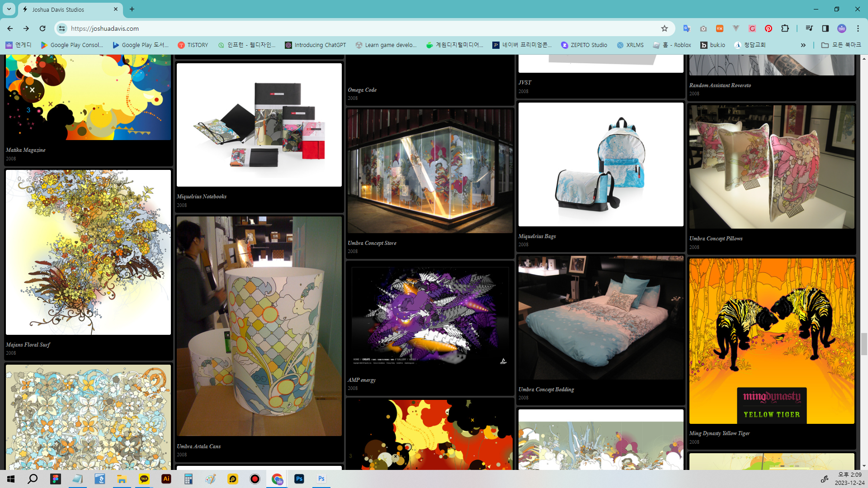Open the Google Translate extension
The height and width of the screenshot is (488, 868).
click(687, 28)
